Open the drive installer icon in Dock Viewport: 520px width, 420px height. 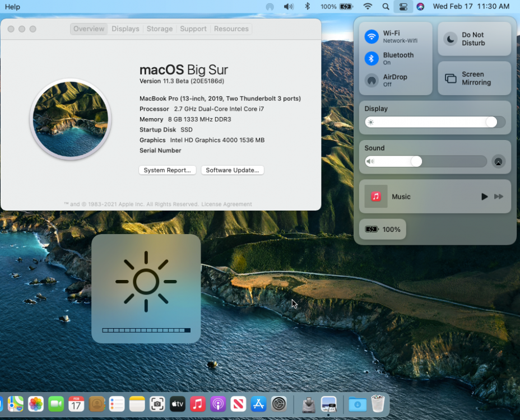(308, 405)
